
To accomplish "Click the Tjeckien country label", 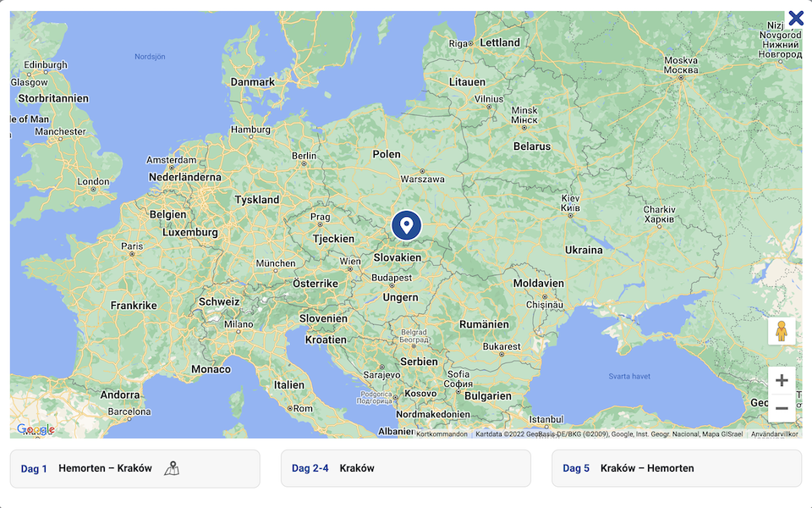I will (x=333, y=239).
